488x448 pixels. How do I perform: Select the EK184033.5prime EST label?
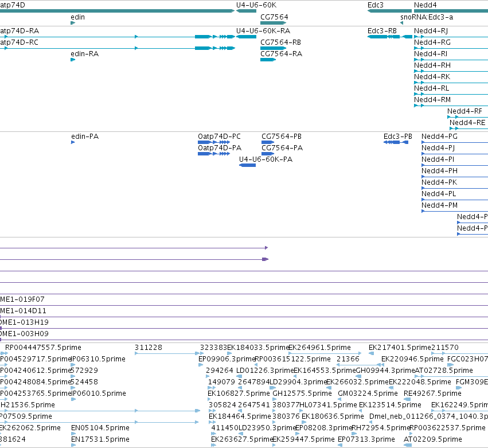[x=258, y=348]
